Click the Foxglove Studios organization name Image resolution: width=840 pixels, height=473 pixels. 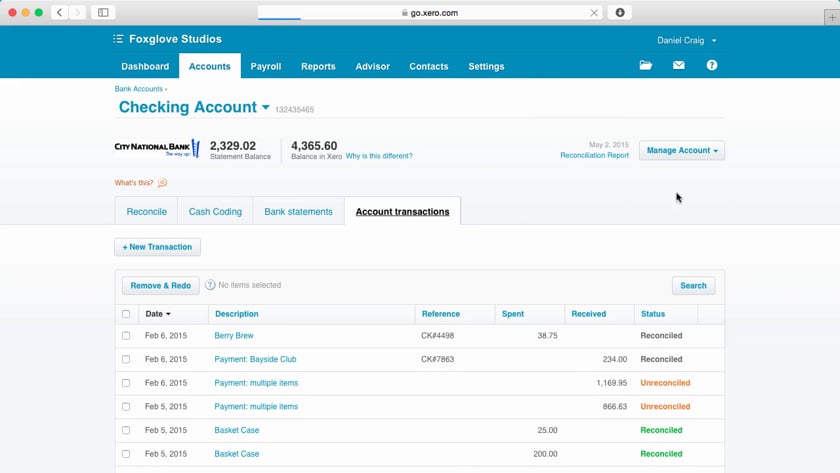click(175, 39)
